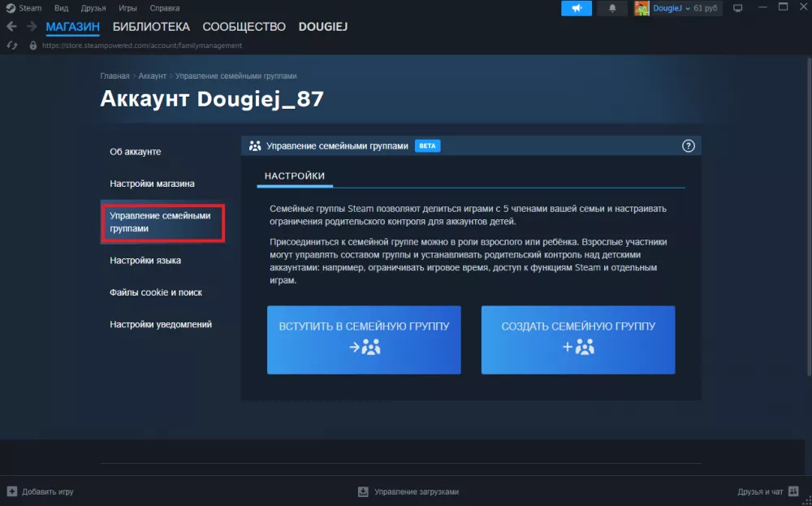Click Главная breadcrumb link

point(114,76)
